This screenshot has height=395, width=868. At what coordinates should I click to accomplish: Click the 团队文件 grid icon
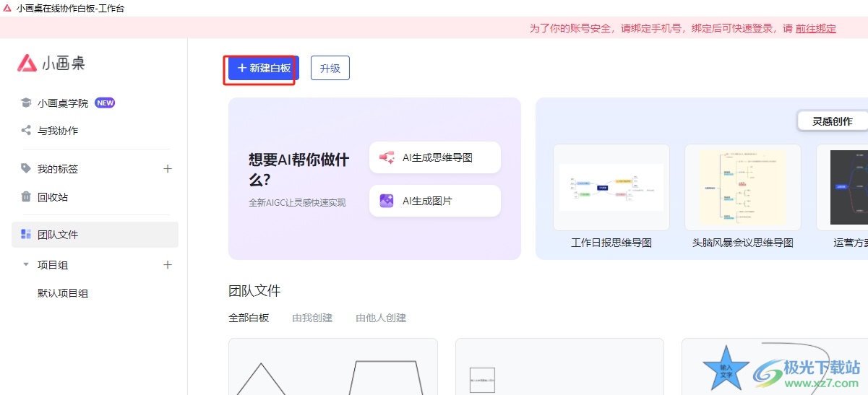pos(26,234)
